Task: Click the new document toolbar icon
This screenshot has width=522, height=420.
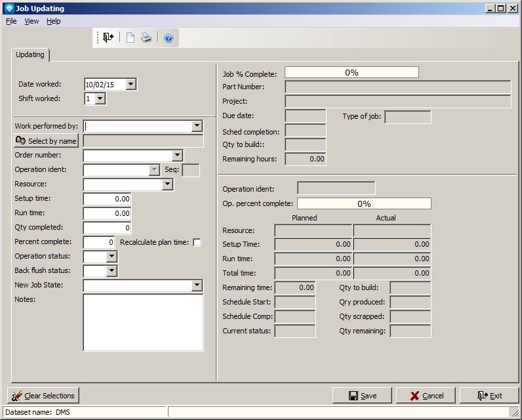Action: pyautogui.click(x=130, y=38)
